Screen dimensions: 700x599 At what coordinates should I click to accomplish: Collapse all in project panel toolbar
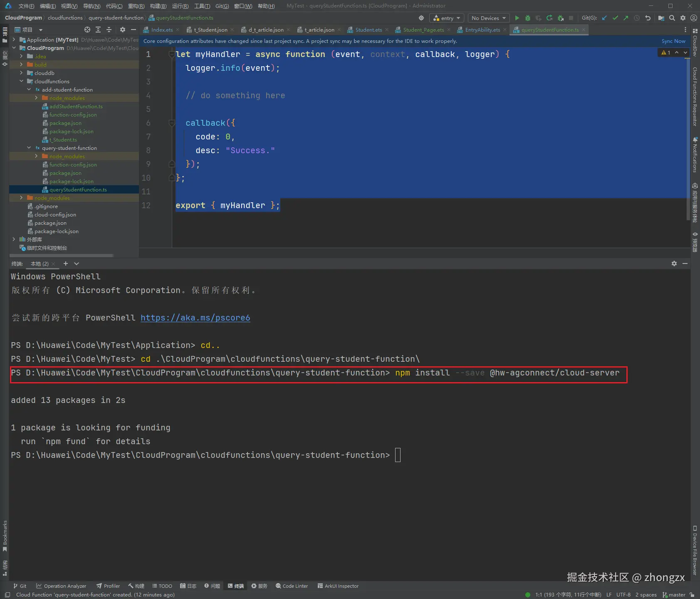pos(109,30)
